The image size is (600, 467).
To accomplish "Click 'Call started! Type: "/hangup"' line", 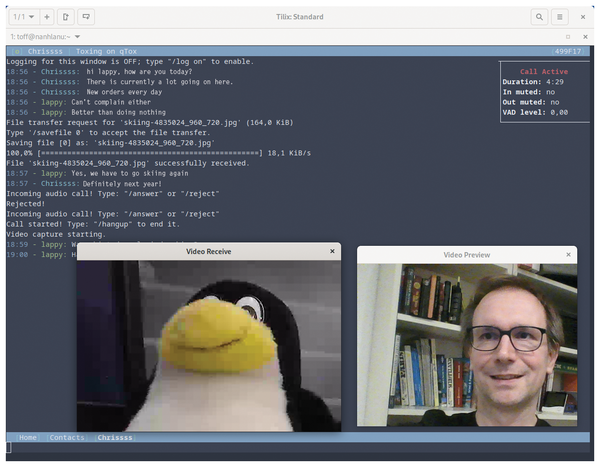I will pyautogui.click(x=93, y=224).
